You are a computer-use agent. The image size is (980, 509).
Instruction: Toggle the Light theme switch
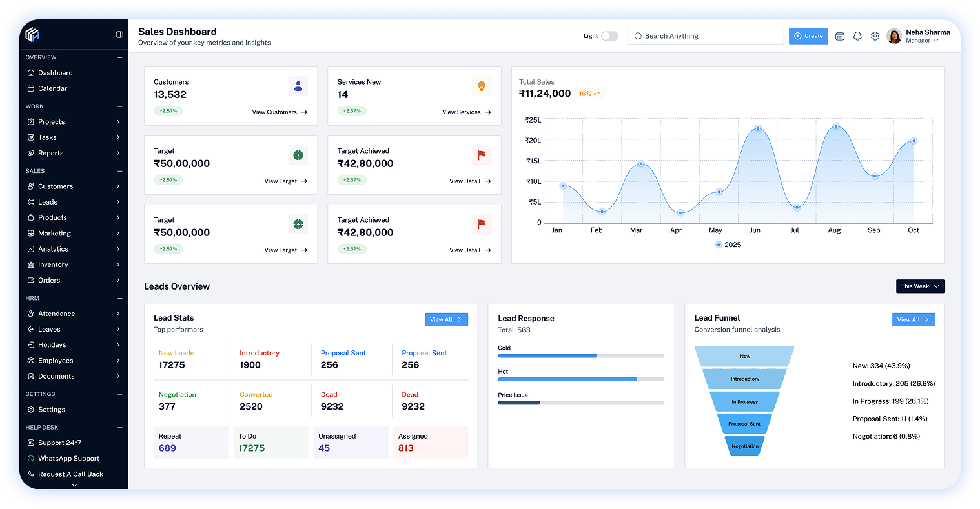[609, 36]
